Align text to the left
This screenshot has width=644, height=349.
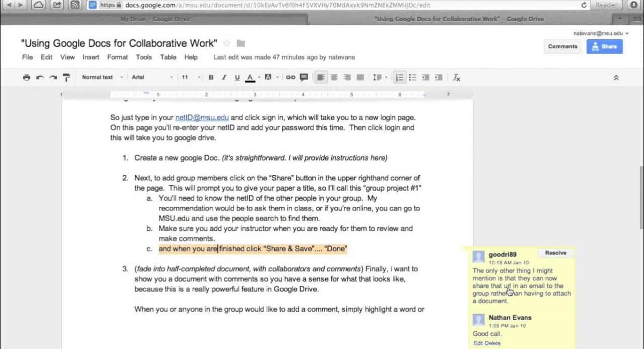click(321, 77)
